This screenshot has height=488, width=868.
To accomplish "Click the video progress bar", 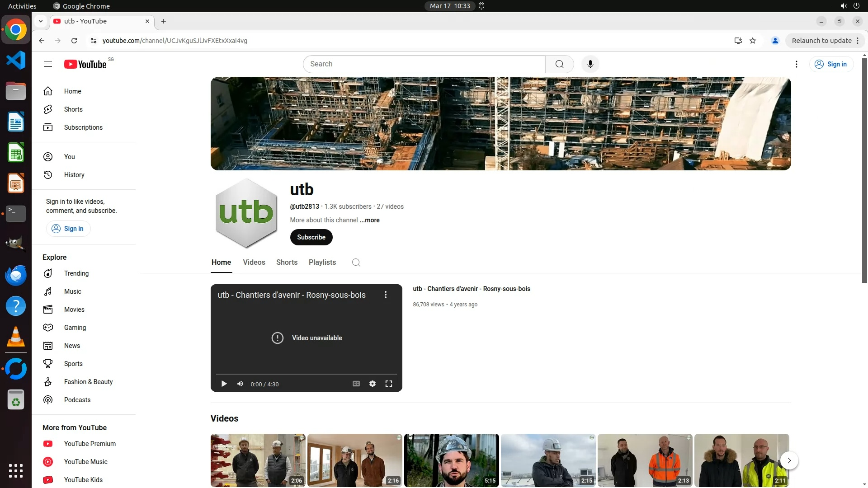I will 306,374.
